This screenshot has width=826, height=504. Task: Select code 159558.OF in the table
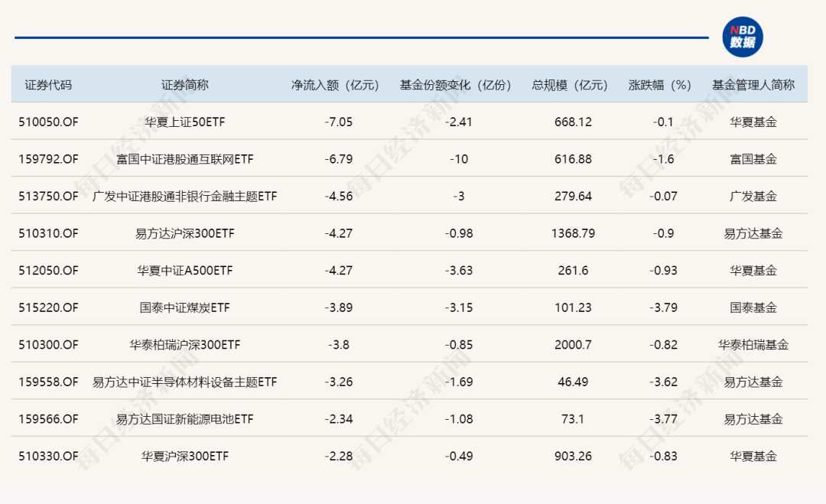tap(48, 382)
